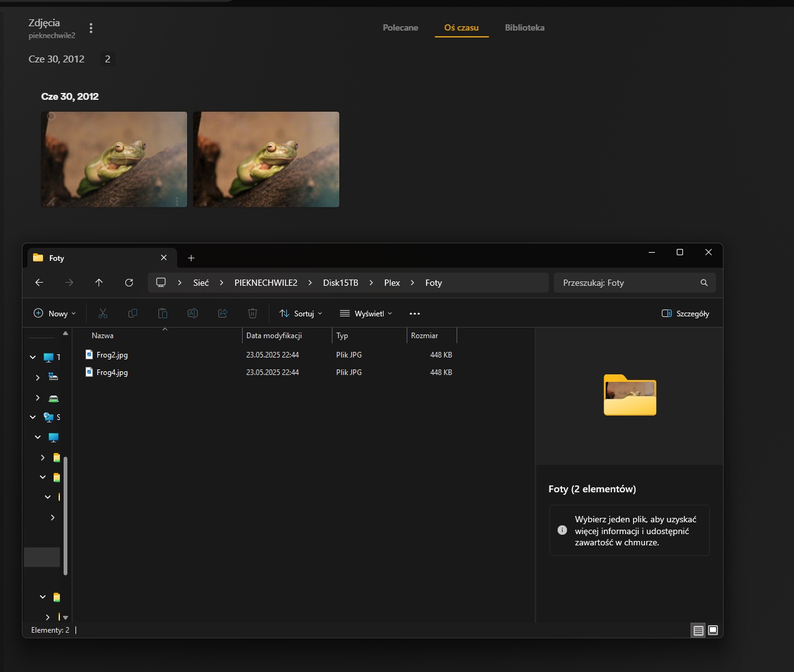This screenshot has height=672, width=794.
Task: Open the Wyświetl view dropdown
Action: tap(366, 313)
